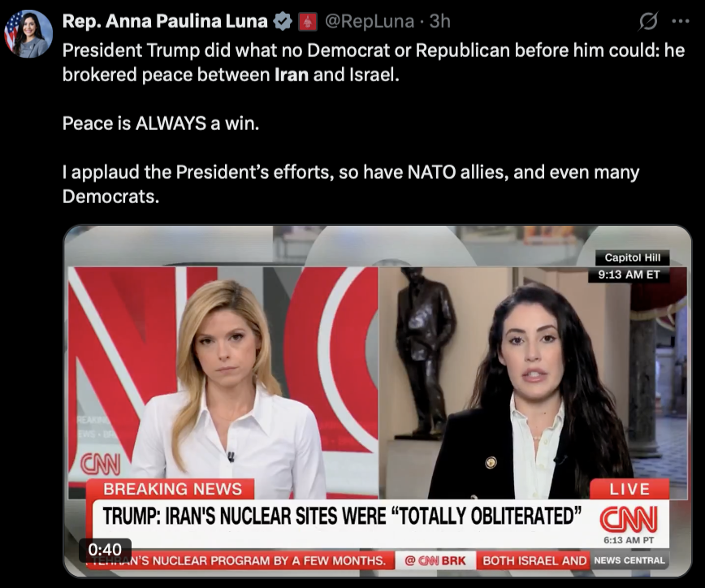The height and width of the screenshot is (588, 705).
Task: Click the CNN logo beside the headline
Action: (x=629, y=519)
